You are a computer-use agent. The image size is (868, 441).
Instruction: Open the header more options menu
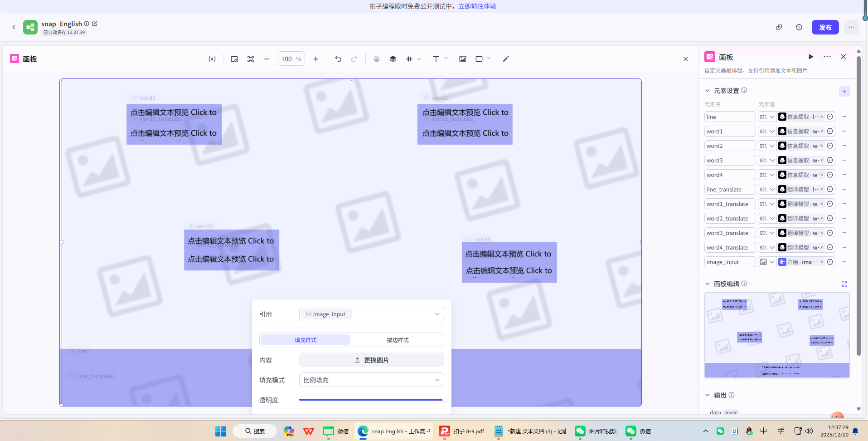point(852,27)
